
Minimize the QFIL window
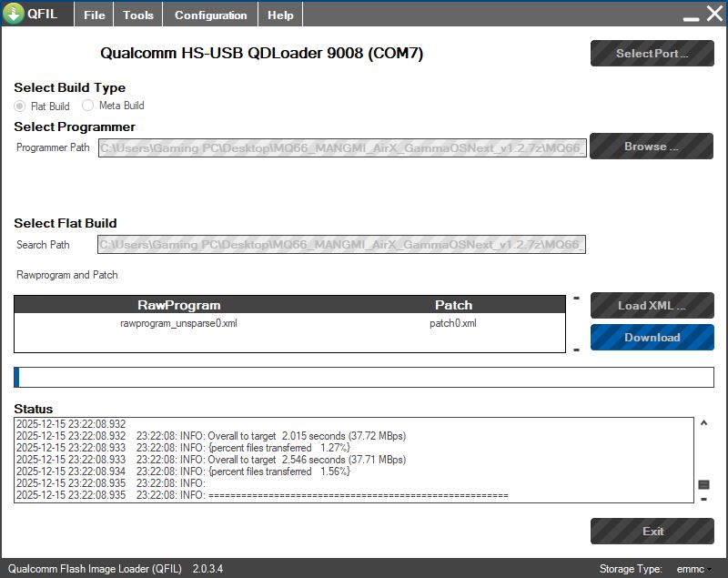pyautogui.click(x=692, y=16)
